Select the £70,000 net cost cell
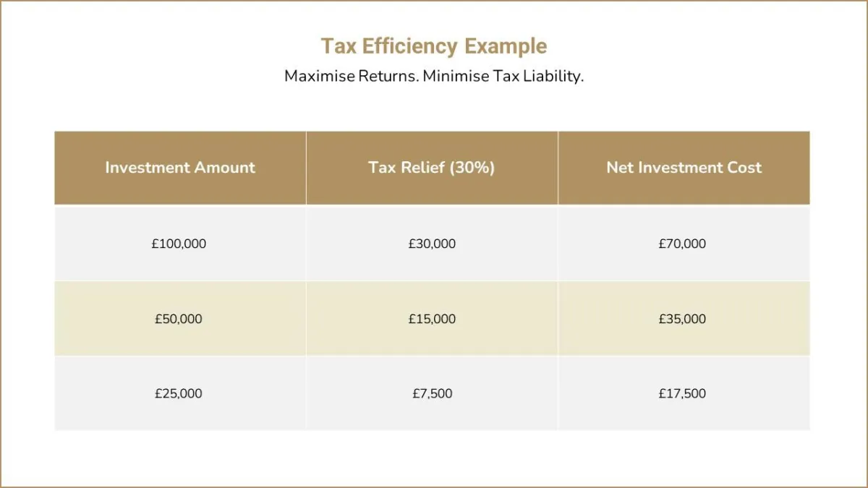868x488 pixels. [684, 244]
